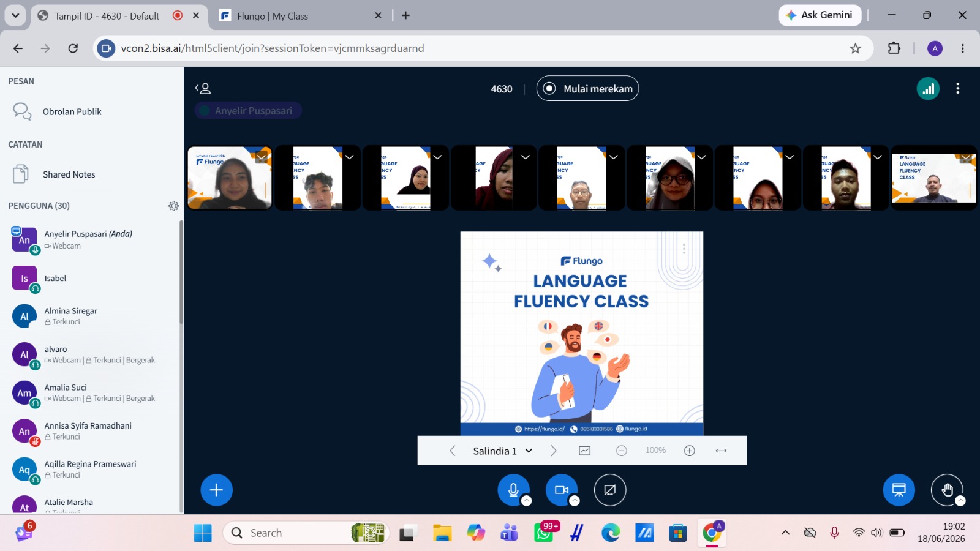Switch to Flungo | My Class tab
The image size is (980, 551).
(300, 16)
